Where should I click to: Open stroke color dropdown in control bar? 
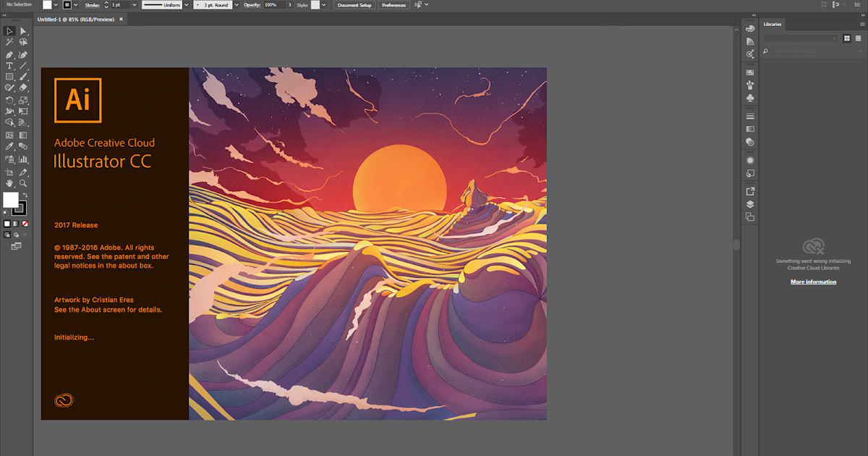(75, 5)
